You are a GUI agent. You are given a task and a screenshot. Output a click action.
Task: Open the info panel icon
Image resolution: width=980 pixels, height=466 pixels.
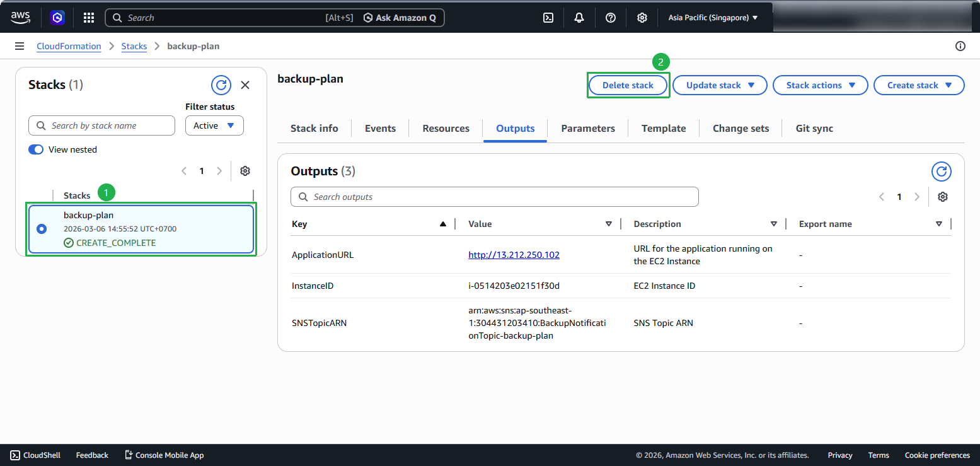click(x=960, y=46)
